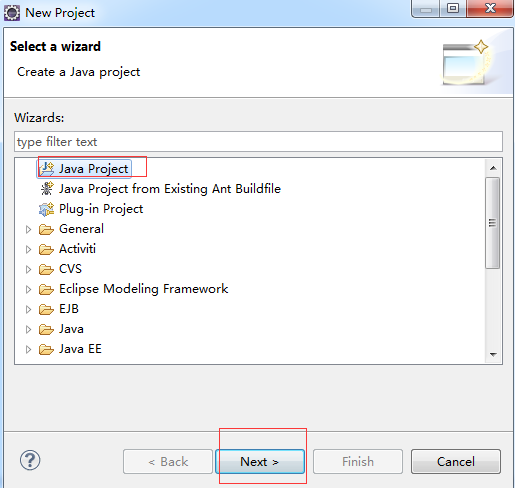Image resolution: width=515 pixels, height=488 pixels.
Task: Expand the Eclipse Modeling Framework node
Action: point(28,289)
